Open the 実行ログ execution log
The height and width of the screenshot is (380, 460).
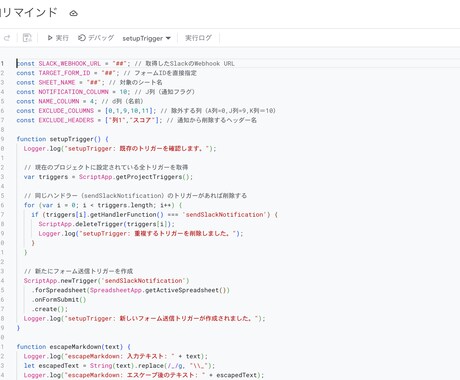tap(198, 38)
